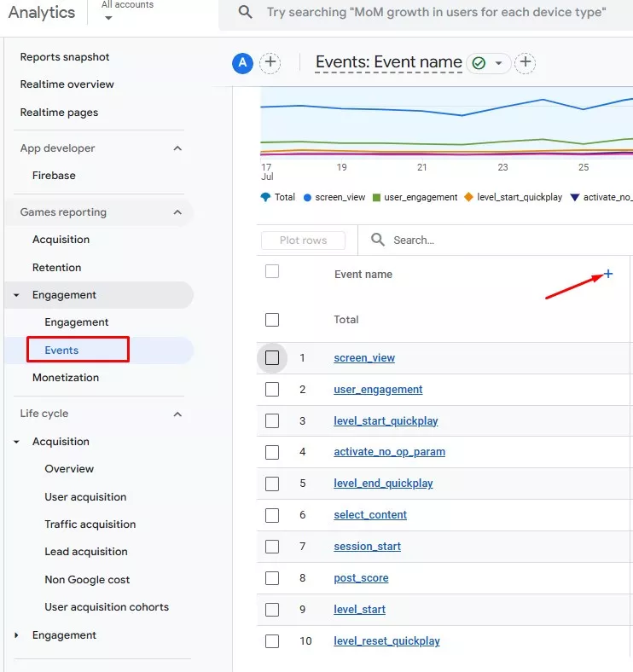
Task: Click the Total legend marker
Action: pos(265,197)
